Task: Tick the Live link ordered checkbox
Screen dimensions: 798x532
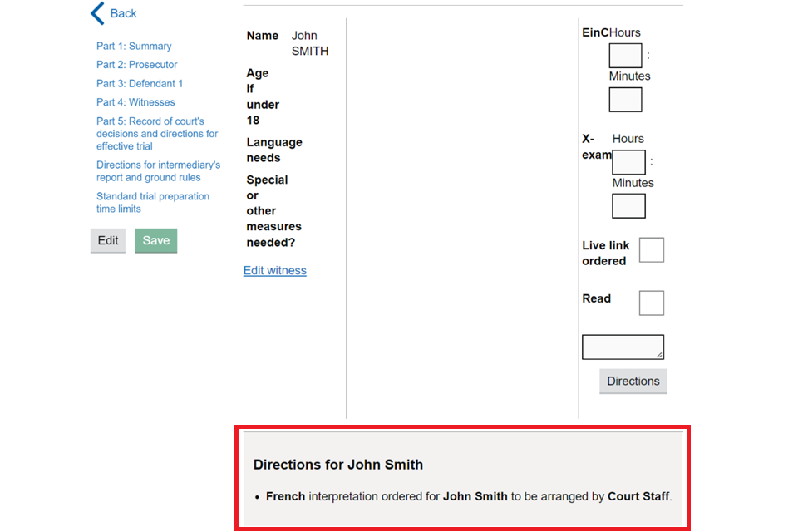Action: click(651, 250)
